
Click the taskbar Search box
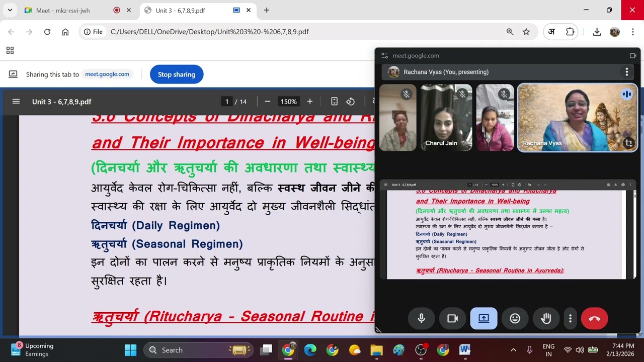(x=199, y=350)
